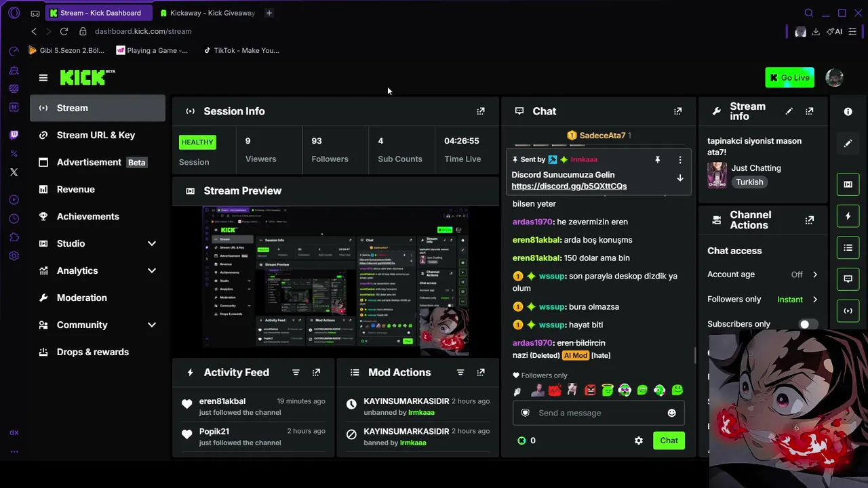Viewport: 868px width, 488px height.
Task: Open Stream URL & Key page
Action: 98,135
